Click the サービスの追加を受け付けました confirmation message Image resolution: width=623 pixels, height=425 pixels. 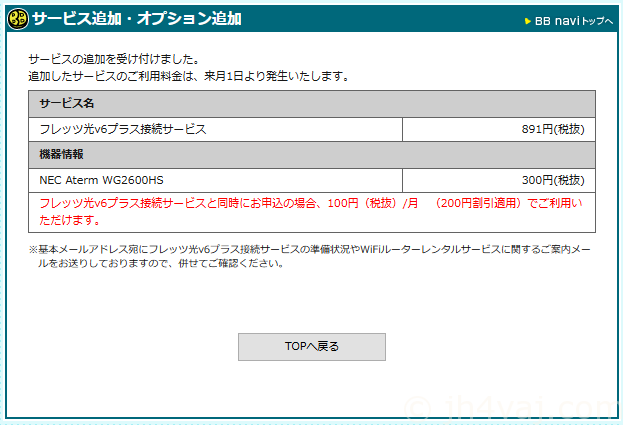coord(113,60)
